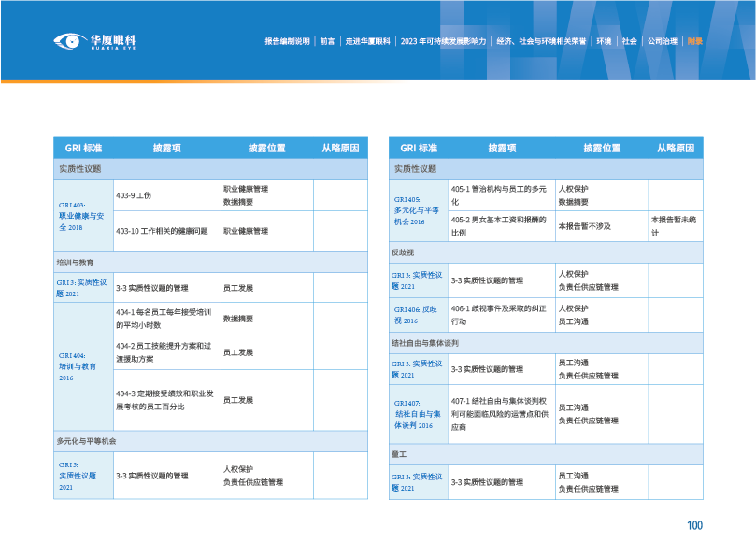Select the highlighted 附录 tab

[694, 42]
